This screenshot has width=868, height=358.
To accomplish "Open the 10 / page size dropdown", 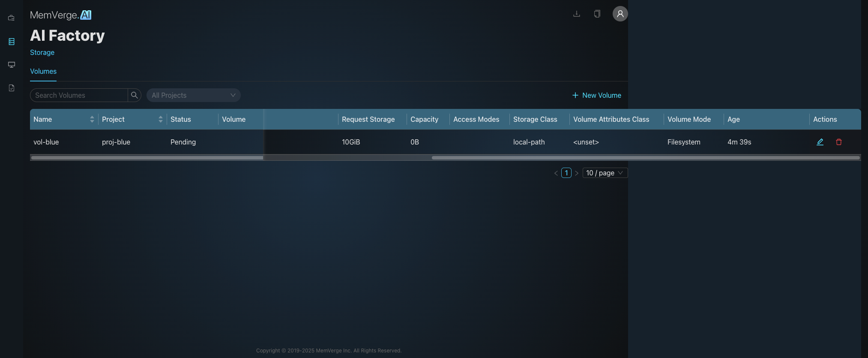I will coord(605,173).
